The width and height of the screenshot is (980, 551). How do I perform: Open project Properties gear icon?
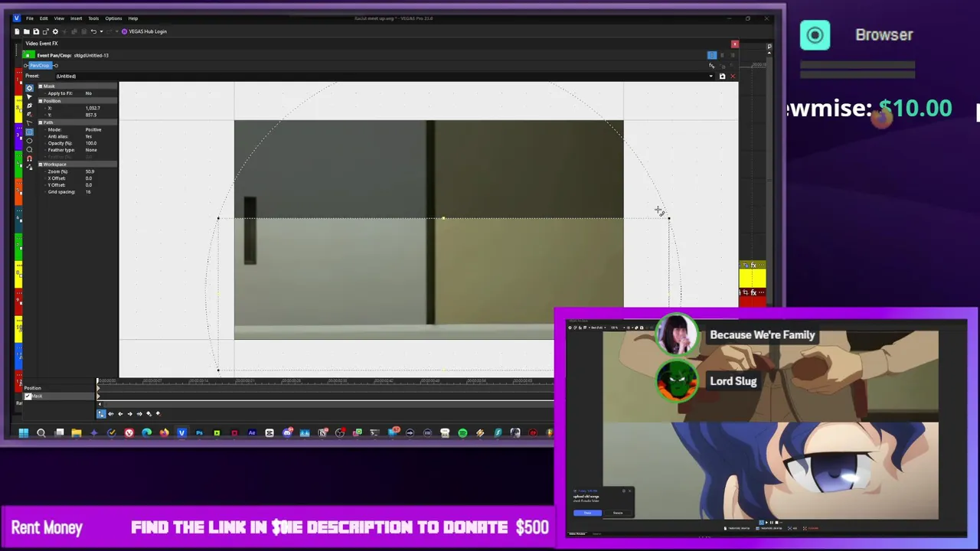(55, 31)
